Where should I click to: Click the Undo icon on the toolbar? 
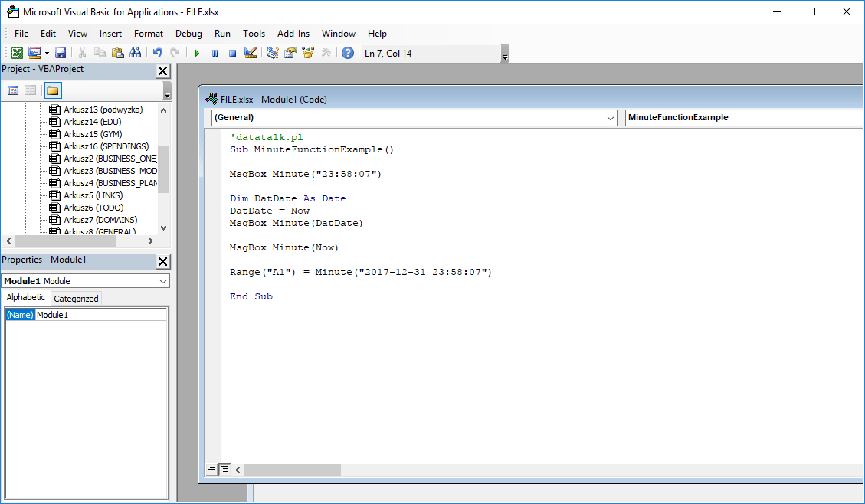coord(157,52)
